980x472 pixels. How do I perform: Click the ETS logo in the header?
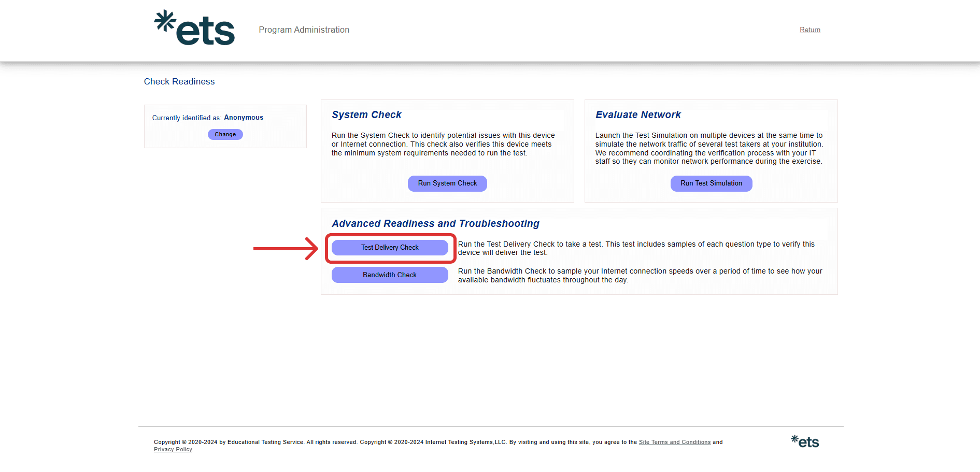tap(195, 28)
